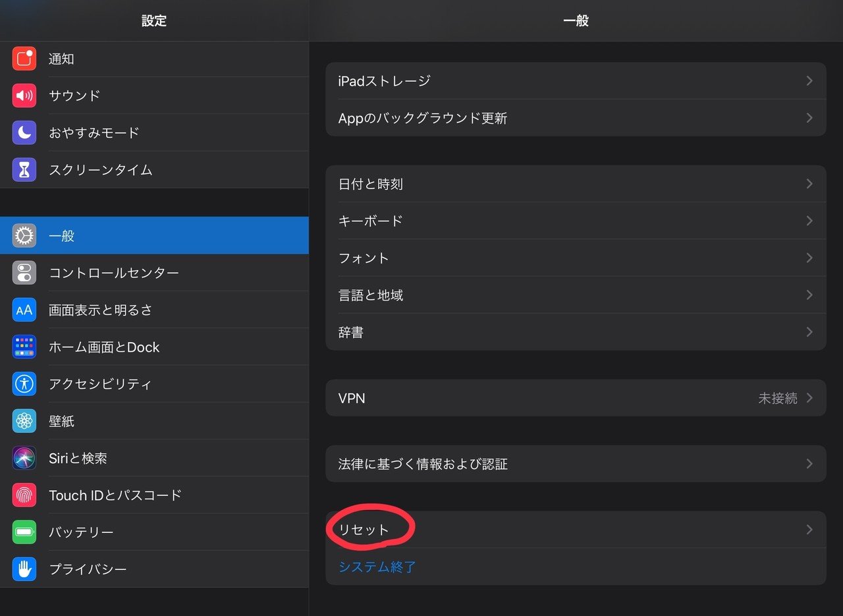
Task: Select コントロールセンター in sidebar
Action: 154,273
